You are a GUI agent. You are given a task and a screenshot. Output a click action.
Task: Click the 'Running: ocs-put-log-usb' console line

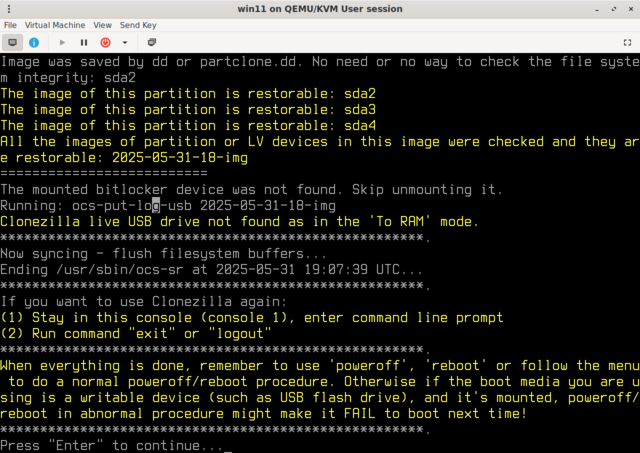[167, 204]
